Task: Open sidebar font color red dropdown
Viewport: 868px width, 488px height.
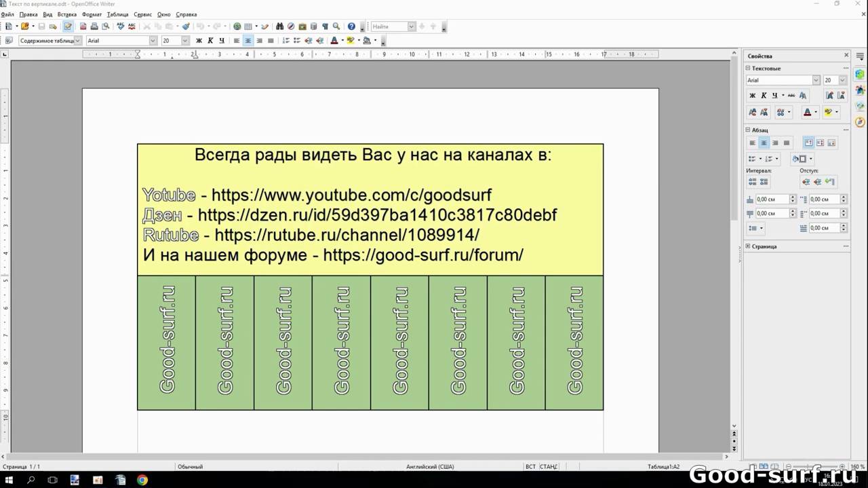Action: [816, 112]
